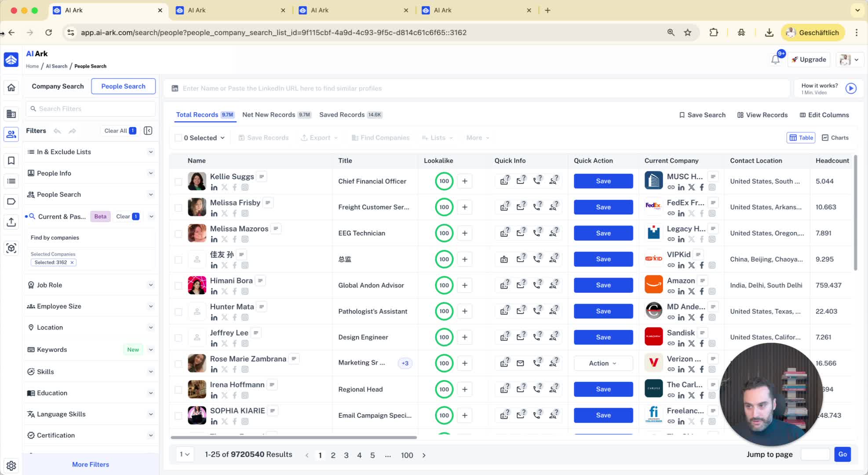The image size is (868, 475).
Task: Click the Jump to page input field
Action: click(815, 454)
